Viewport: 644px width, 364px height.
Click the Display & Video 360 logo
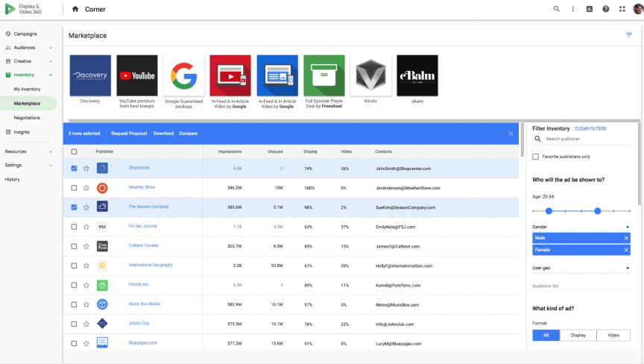pyautogui.click(x=23, y=9)
